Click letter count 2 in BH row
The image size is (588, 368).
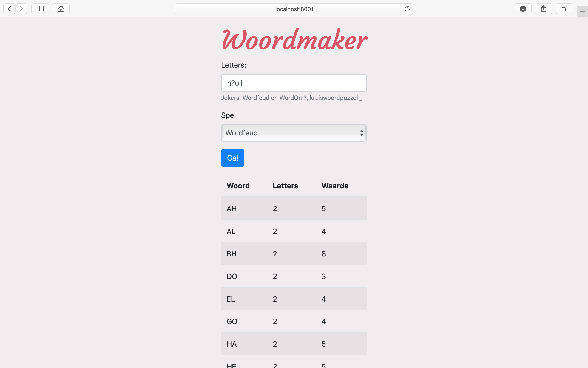pos(275,254)
